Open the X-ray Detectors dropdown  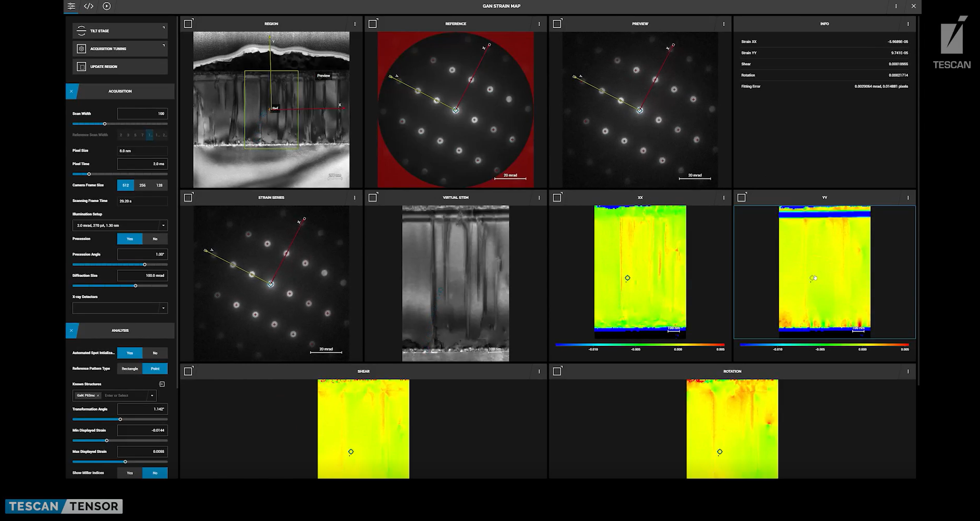163,308
